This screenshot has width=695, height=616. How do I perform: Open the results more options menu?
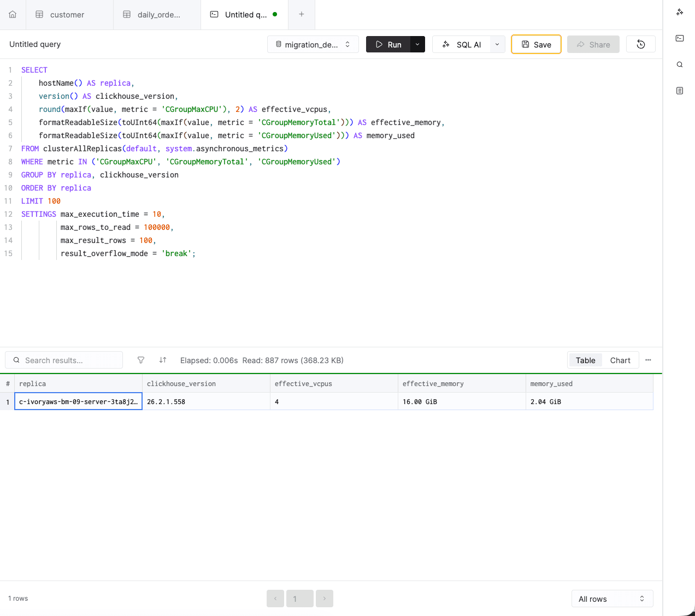click(649, 360)
